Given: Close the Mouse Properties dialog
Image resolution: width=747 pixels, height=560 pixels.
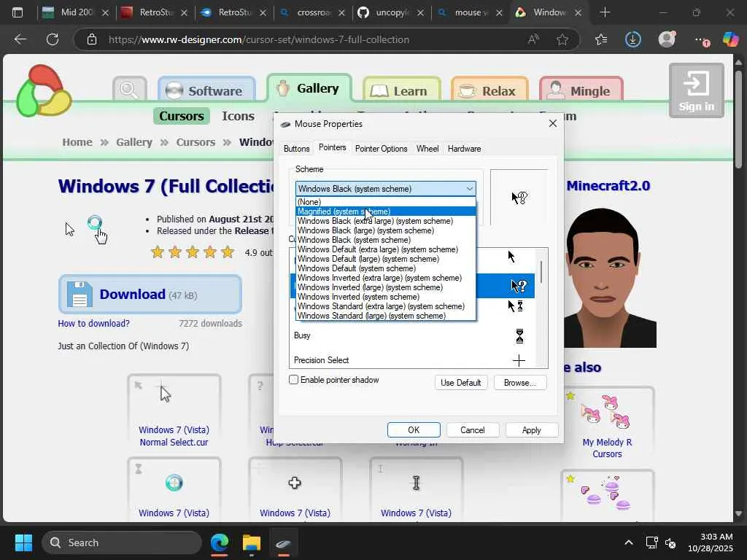Looking at the screenshot, I should click(x=553, y=123).
